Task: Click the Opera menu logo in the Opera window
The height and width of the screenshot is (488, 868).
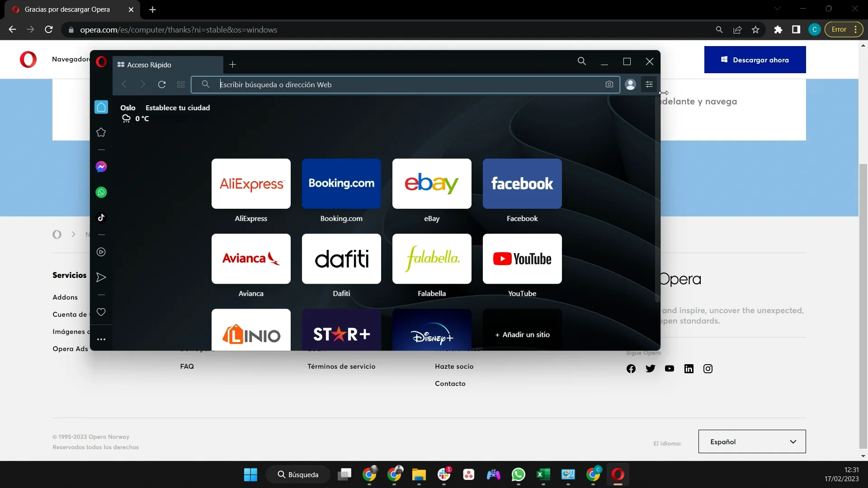Action: [x=101, y=62]
